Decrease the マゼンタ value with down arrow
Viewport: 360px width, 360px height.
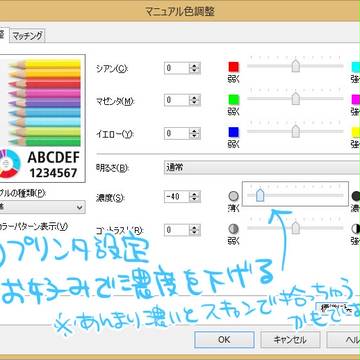[x=195, y=103]
